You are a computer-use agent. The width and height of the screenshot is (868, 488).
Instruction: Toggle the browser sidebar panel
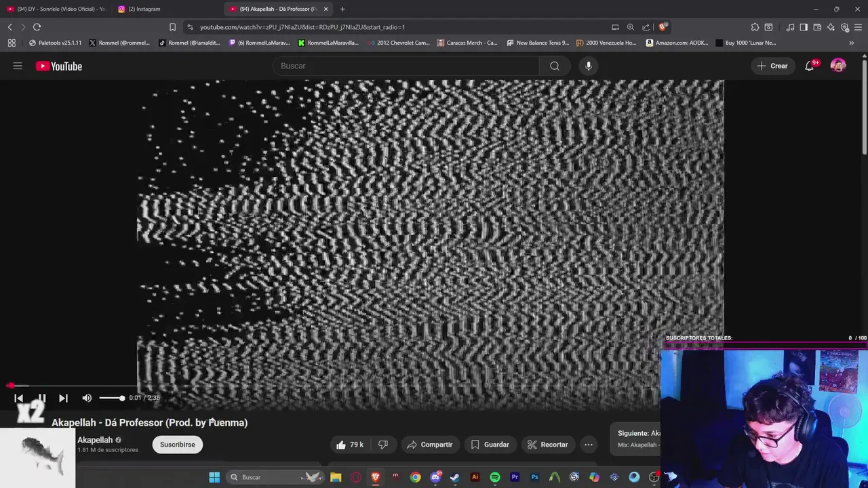(804, 27)
